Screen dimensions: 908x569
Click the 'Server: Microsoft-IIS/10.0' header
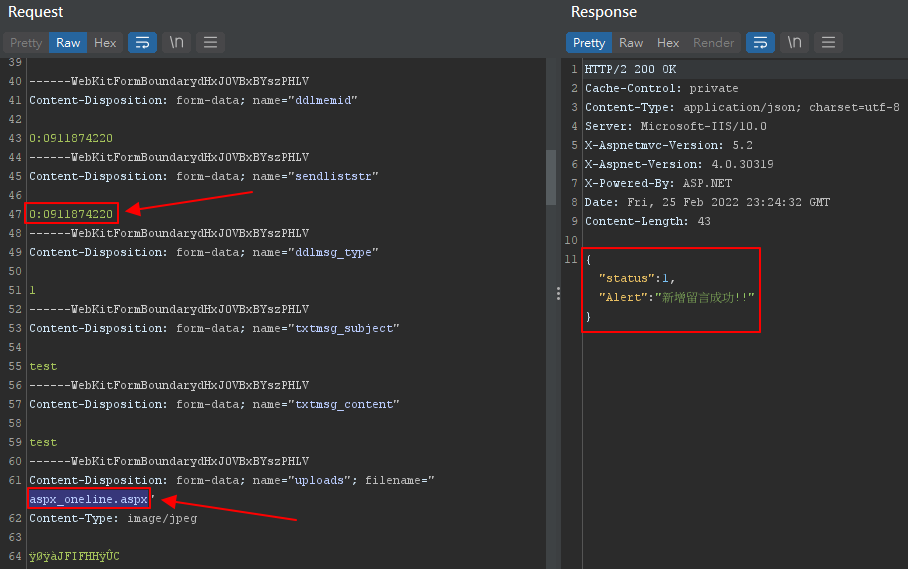click(x=676, y=126)
